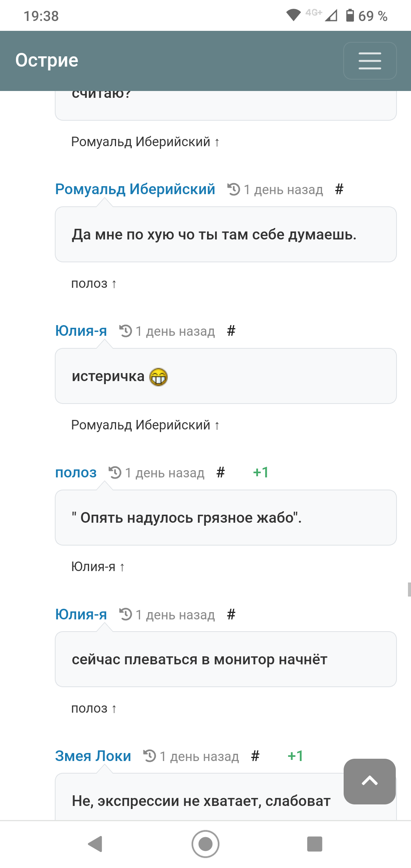Open the Острие site title
The image size is (411, 868).
(x=47, y=60)
